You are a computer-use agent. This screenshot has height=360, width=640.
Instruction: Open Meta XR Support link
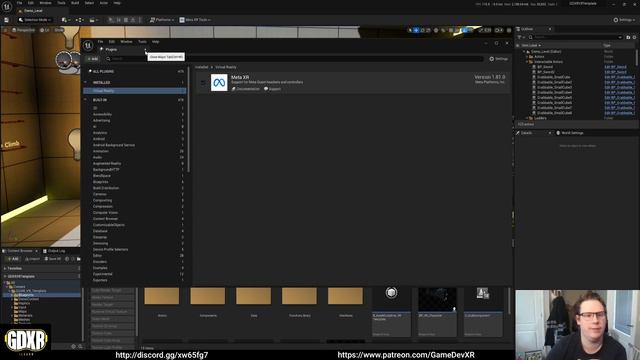pyautogui.click(x=272, y=89)
